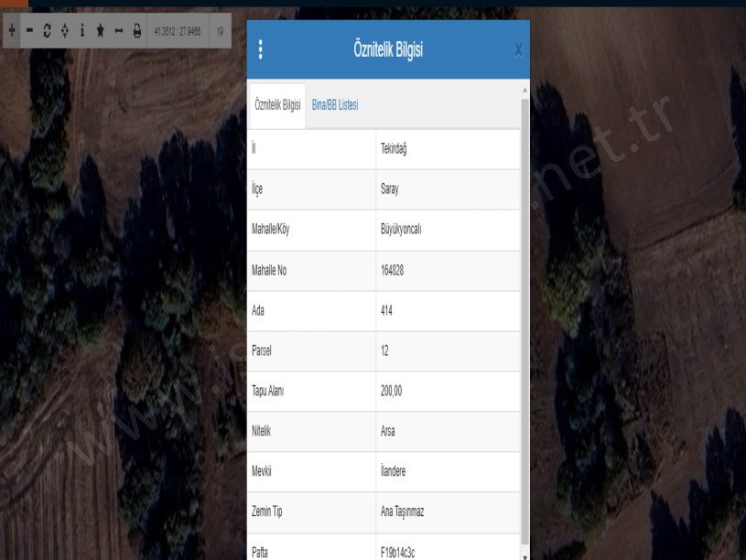
Task: Select the info tool icon
Action: (82, 31)
